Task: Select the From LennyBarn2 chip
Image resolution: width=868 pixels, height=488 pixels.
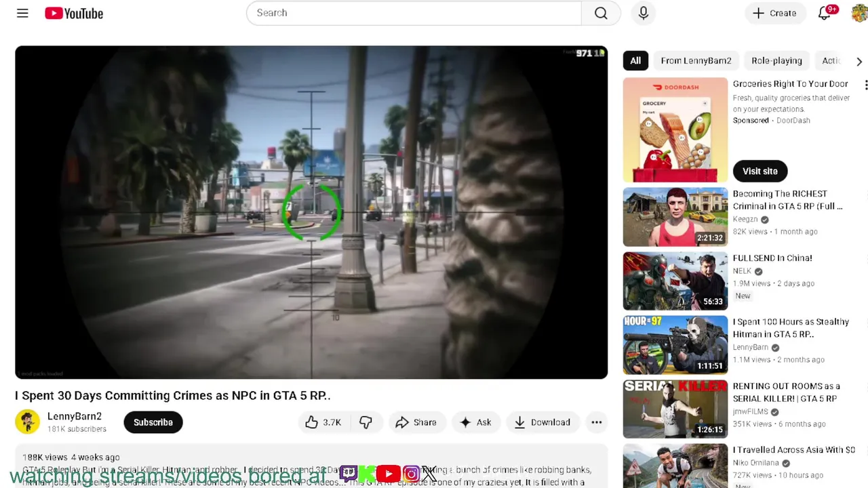Action: click(696, 61)
